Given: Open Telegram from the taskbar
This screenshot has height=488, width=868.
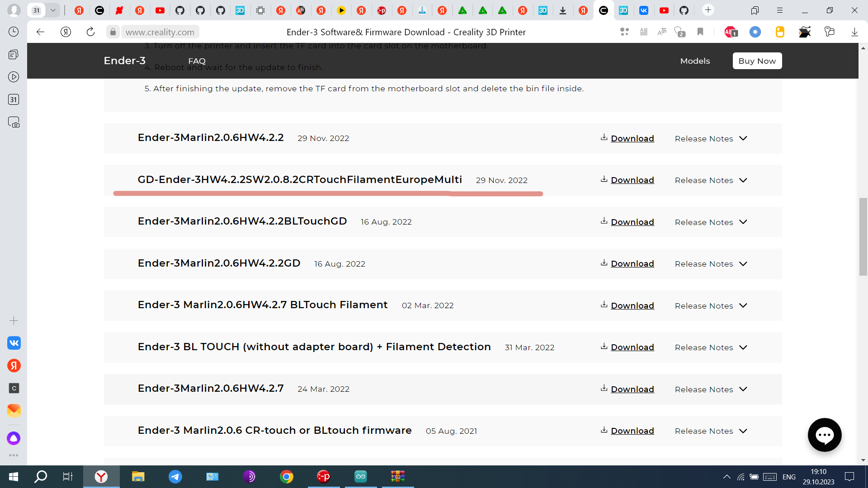Looking at the screenshot, I should click(175, 476).
